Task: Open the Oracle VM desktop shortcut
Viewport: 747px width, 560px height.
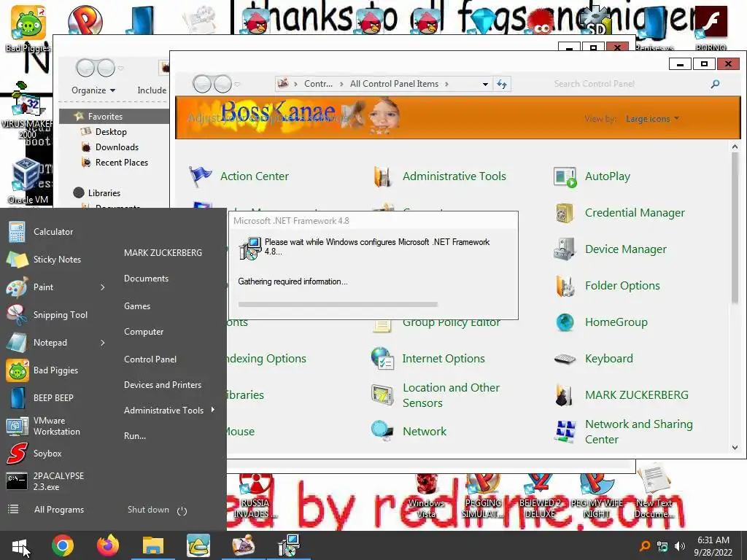Action: coord(27,181)
